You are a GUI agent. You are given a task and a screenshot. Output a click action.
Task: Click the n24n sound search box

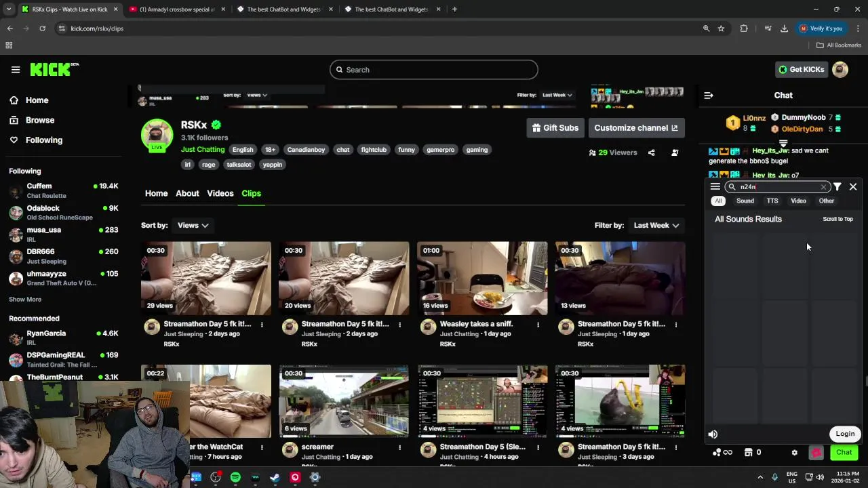click(777, 187)
